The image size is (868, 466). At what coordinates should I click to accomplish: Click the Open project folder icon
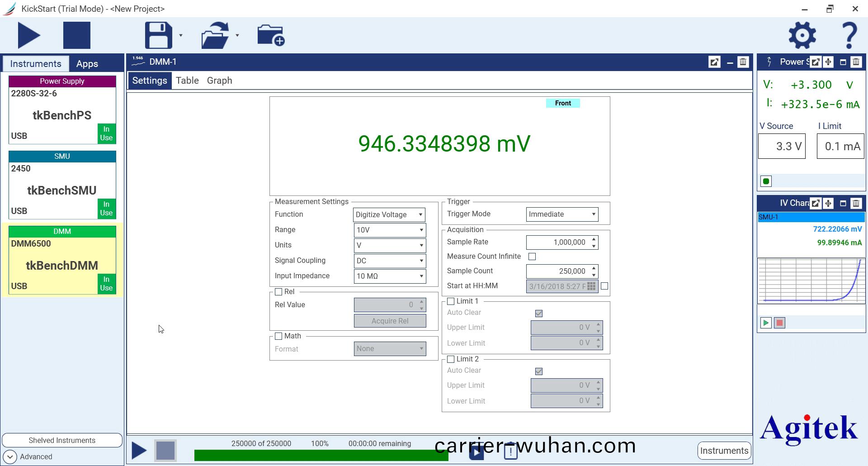[215, 35]
